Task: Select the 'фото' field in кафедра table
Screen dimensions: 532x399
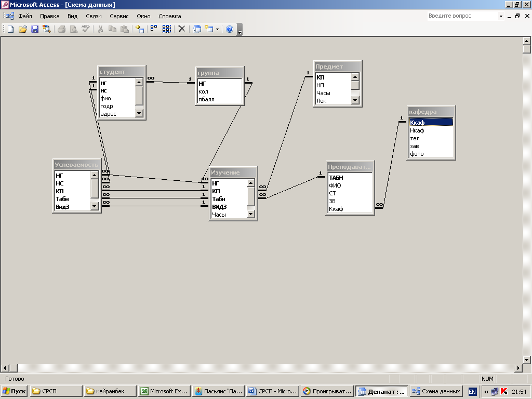Action: coord(431,154)
